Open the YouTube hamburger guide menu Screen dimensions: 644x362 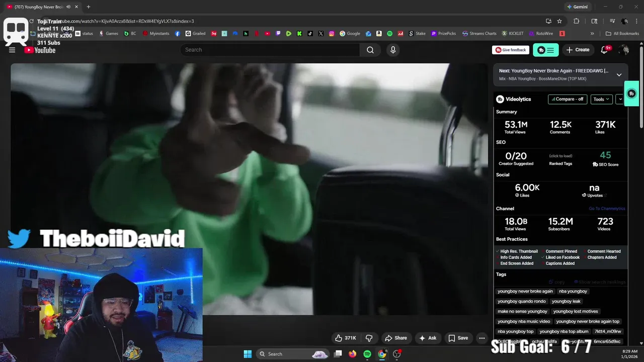tap(12, 50)
